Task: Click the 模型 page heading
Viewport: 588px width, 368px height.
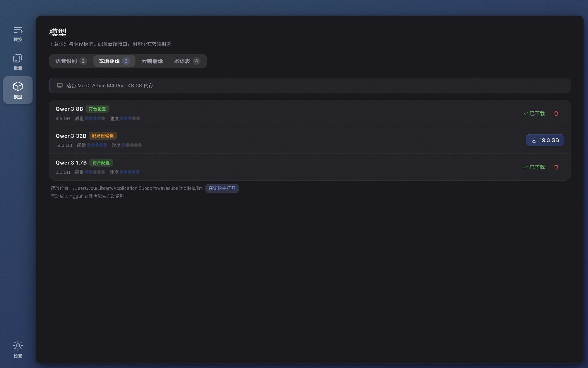Action: click(x=58, y=32)
